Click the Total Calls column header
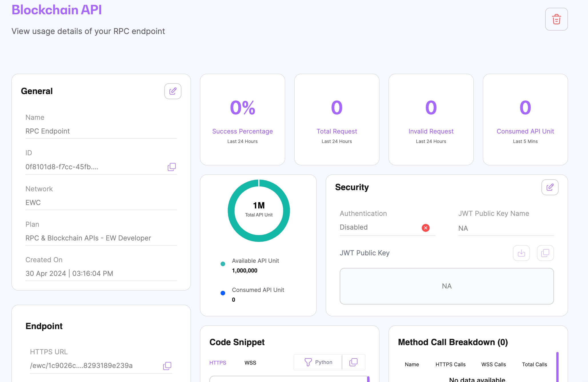 point(534,365)
